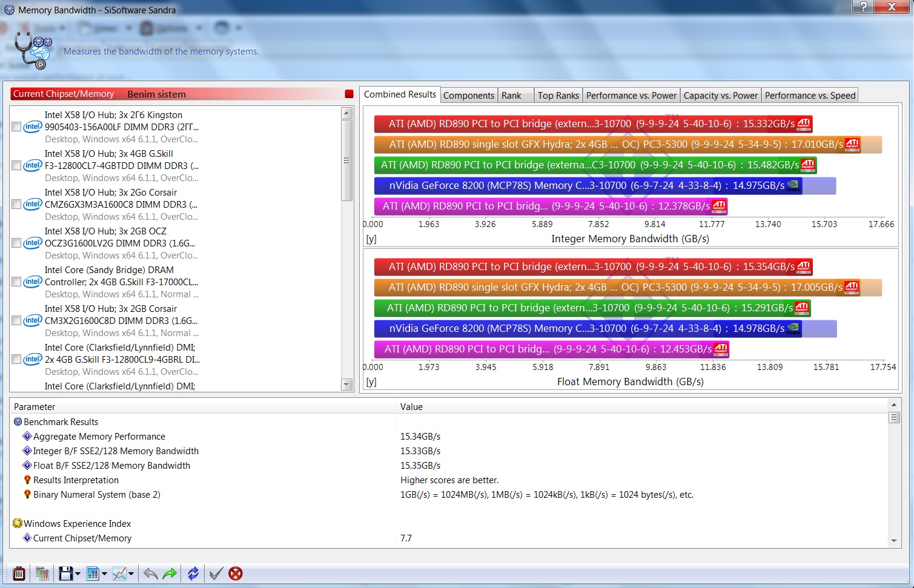Check the Kingston 9905403 Intel X58 entry

(17, 127)
